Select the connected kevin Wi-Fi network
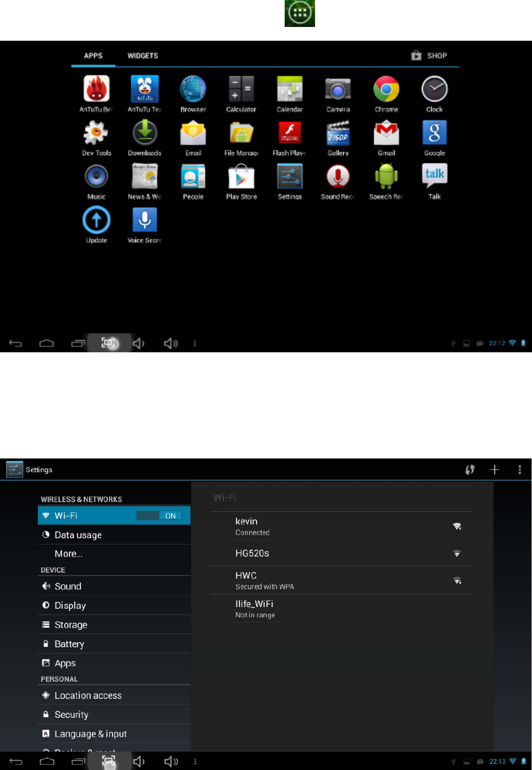 pyautogui.click(x=342, y=526)
